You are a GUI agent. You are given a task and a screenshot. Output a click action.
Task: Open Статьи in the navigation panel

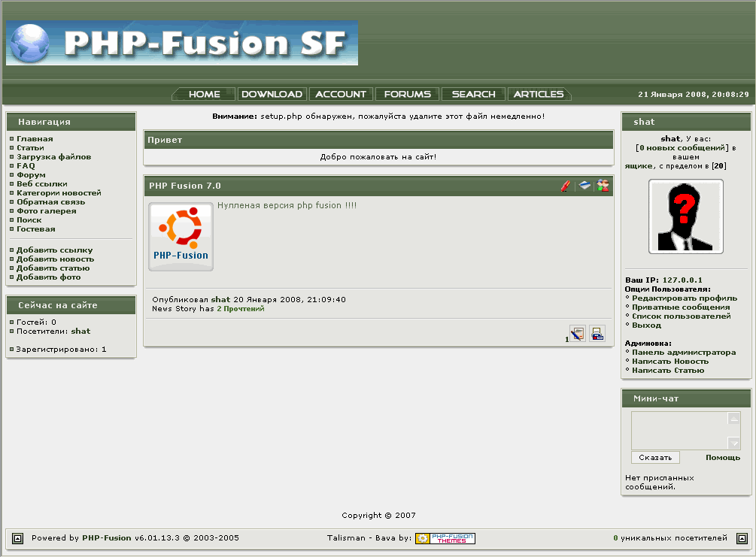pos(30,148)
